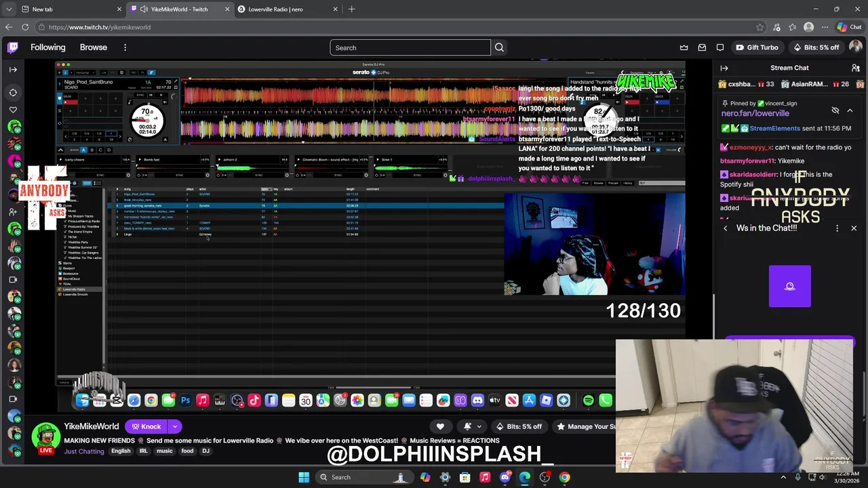Open the Following page
The width and height of the screenshot is (868, 488).
click(x=48, y=47)
